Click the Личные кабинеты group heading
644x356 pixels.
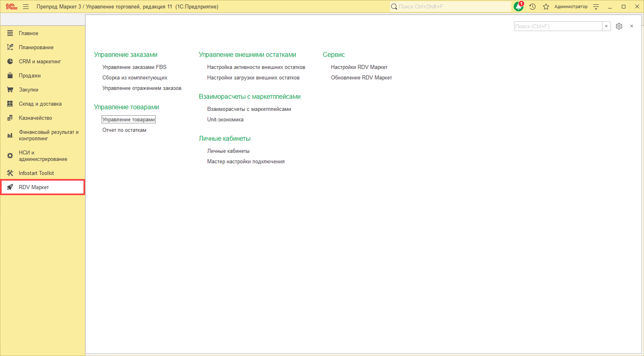[x=225, y=138]
